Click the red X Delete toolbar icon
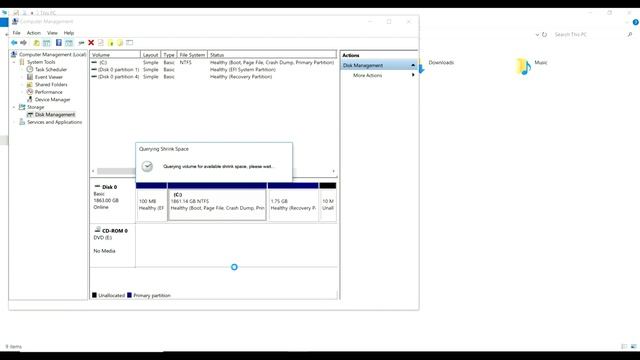640x360 pixels. 91,42
